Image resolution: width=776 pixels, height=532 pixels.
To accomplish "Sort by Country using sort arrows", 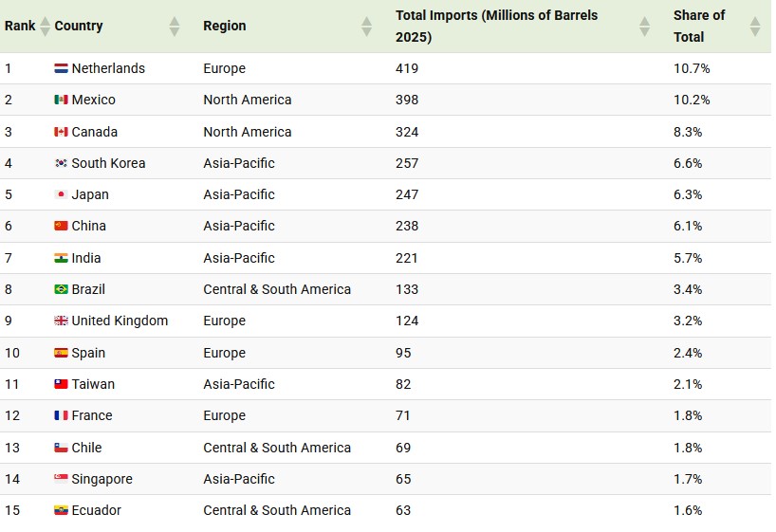I will pos(174,27).
